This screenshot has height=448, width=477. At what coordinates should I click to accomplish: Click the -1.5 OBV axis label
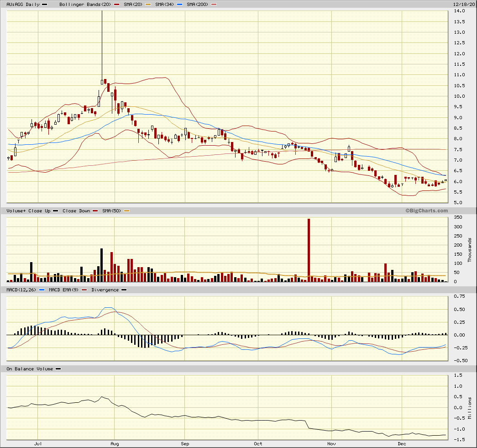click(459, 439)
